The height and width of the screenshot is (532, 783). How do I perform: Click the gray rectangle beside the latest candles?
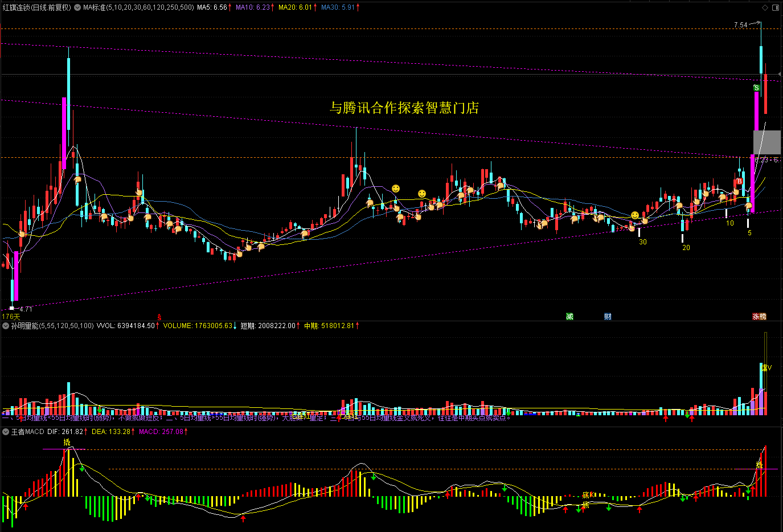[767, 142]
